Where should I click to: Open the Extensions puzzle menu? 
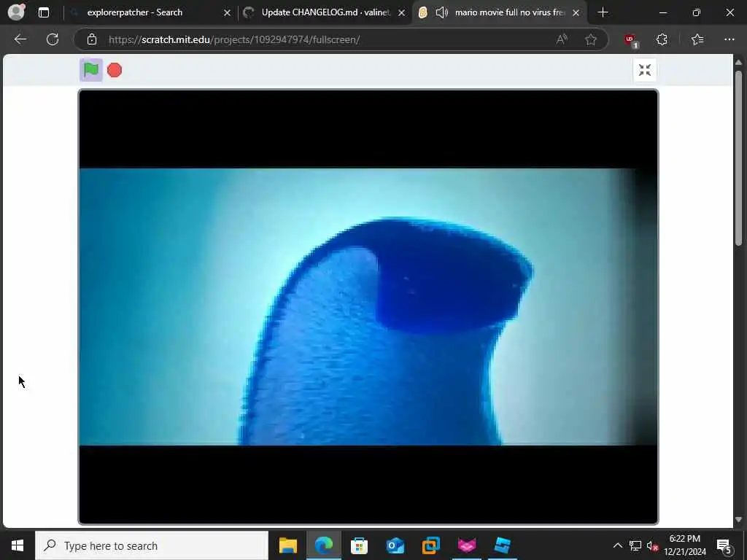tap(662, 39)
